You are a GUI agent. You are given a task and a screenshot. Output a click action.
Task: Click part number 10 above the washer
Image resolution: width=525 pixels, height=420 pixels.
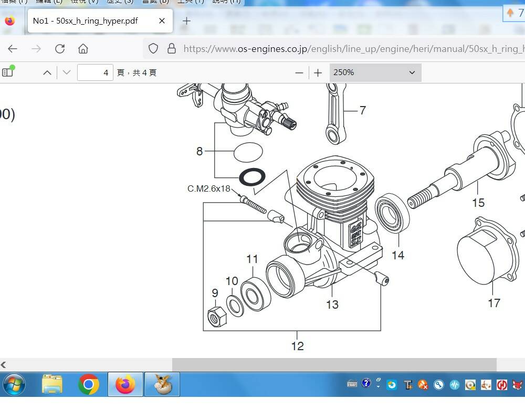pos(232,281)
